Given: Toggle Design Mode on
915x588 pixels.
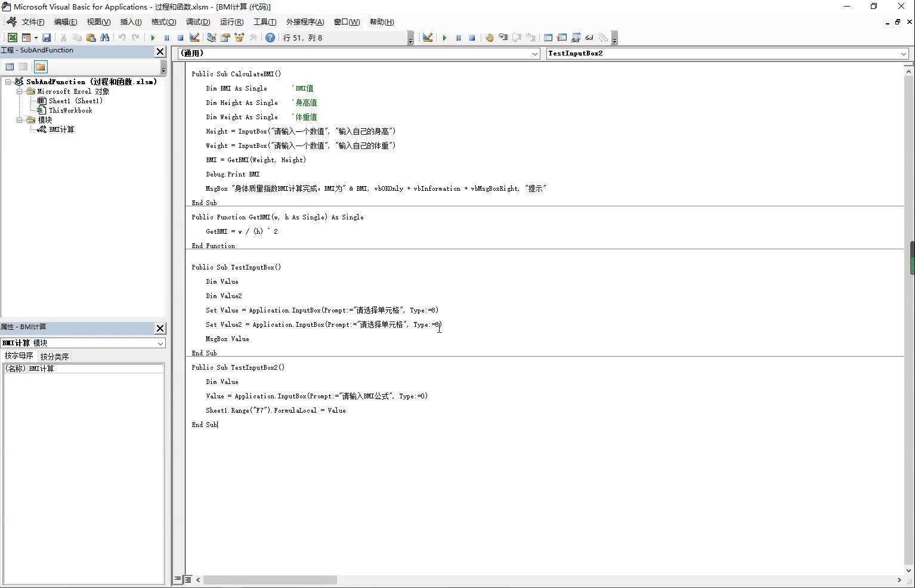Looking at the screenshot, I should pyautogui.click(x=193, y=38).
